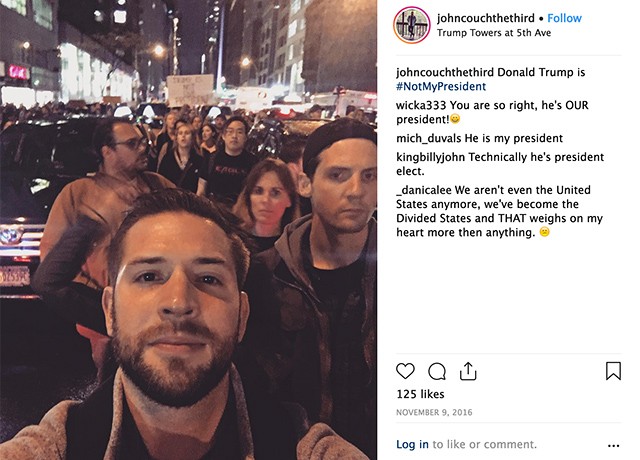Visit _danicalee commenter profile
The height and width of the screenshot is (460, 640).
[424, 190]
